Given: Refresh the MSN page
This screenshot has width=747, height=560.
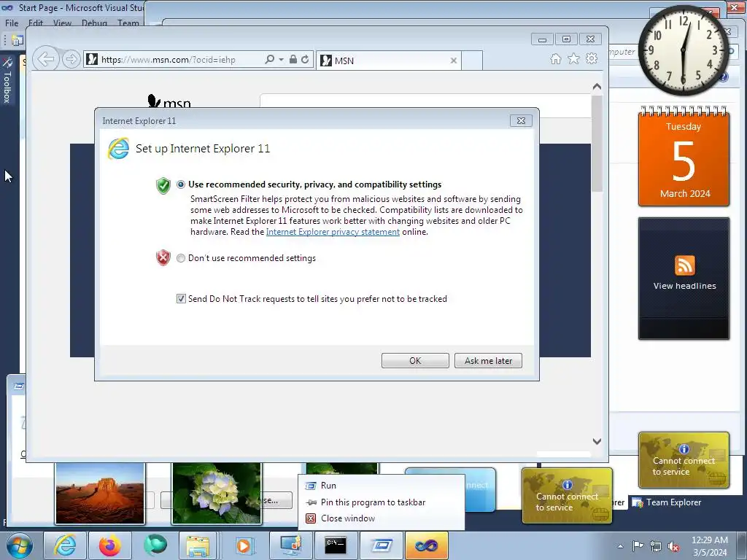Looking at the screenshot, I should (x=305, y=60).
